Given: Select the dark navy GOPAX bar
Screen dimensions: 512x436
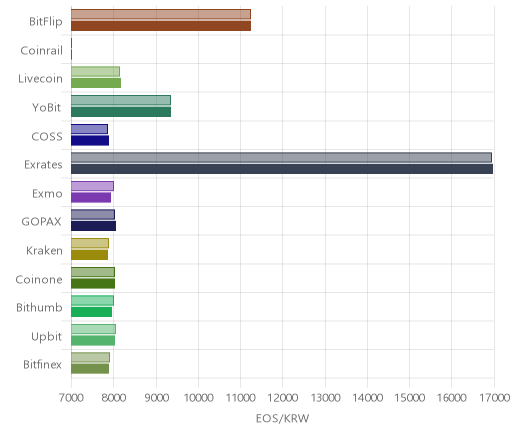Looking at the screenshot, I should pos(93,226).
